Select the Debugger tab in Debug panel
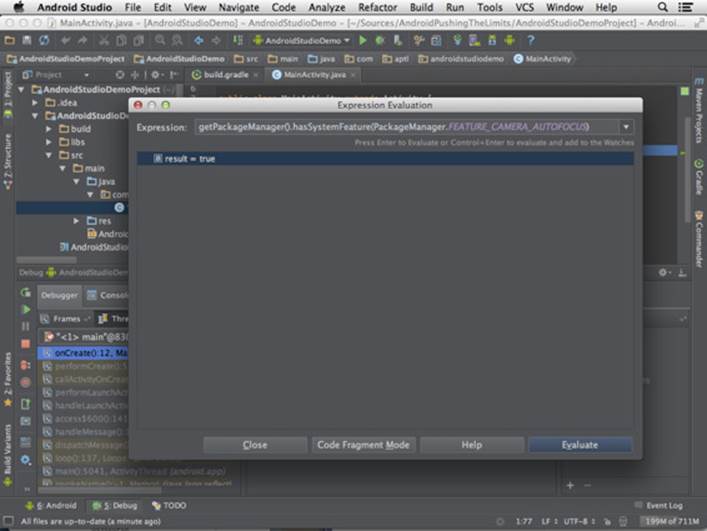 (x=59, y=295)
